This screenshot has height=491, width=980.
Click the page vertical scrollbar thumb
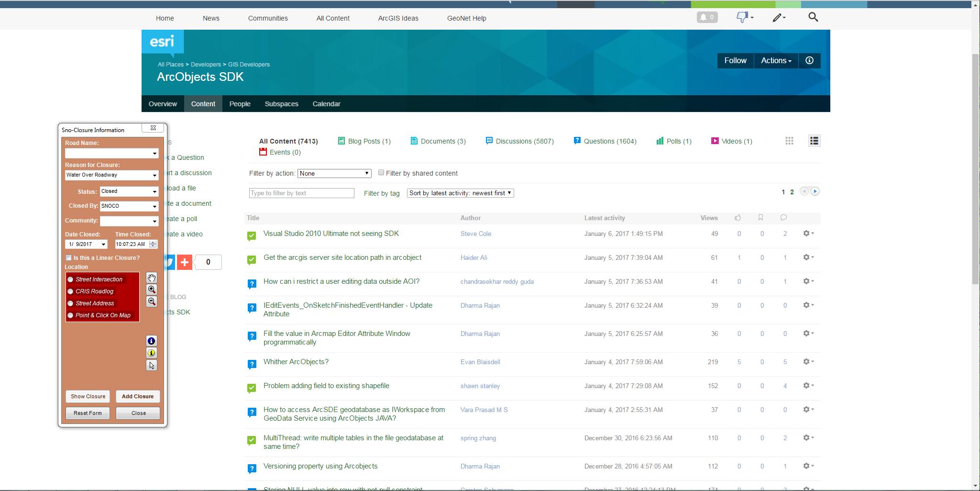pos(976,168)
